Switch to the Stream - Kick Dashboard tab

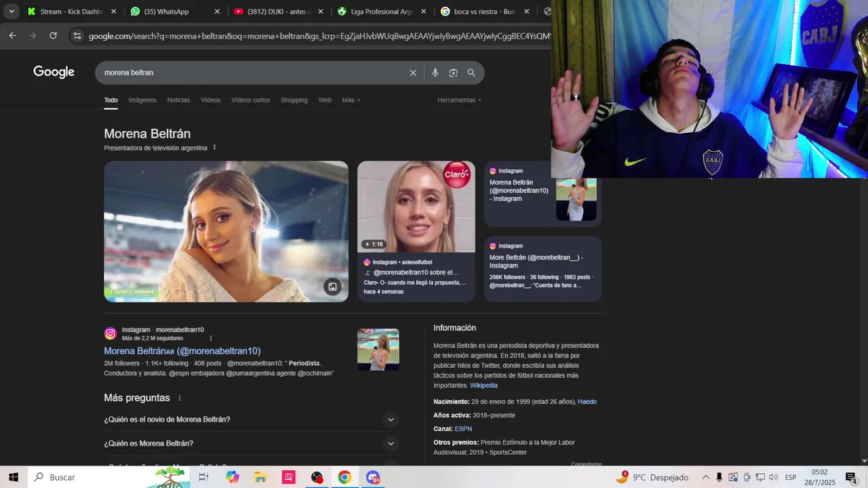(x=71, y=12)
